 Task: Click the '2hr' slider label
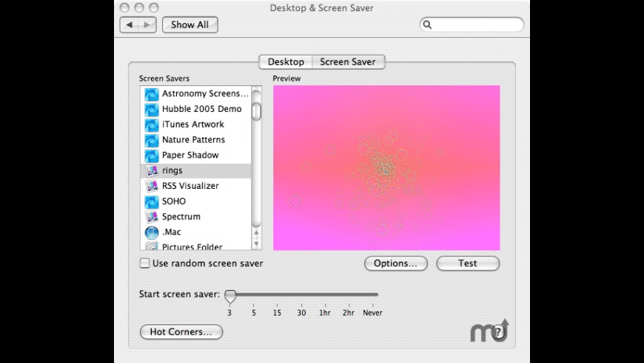(x=349, y=313)
